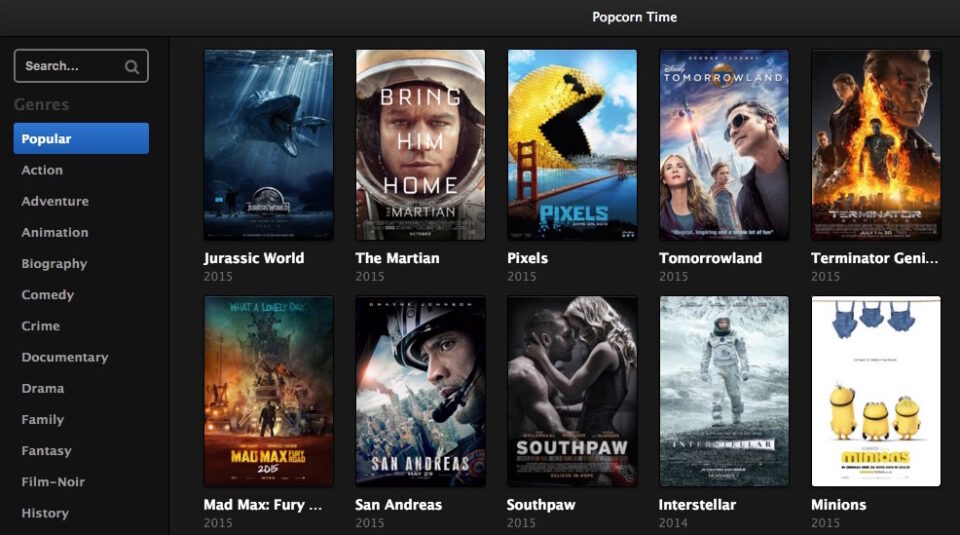Screen dimensions: 960x535
Task: Open the Jurassic World poster
Action: pyautogui.click(x=269, y=145)
